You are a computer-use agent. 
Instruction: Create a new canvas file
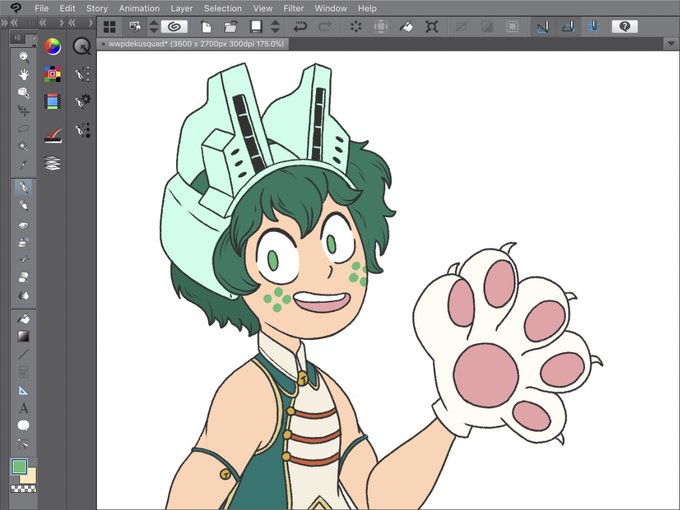pos(206,27)
